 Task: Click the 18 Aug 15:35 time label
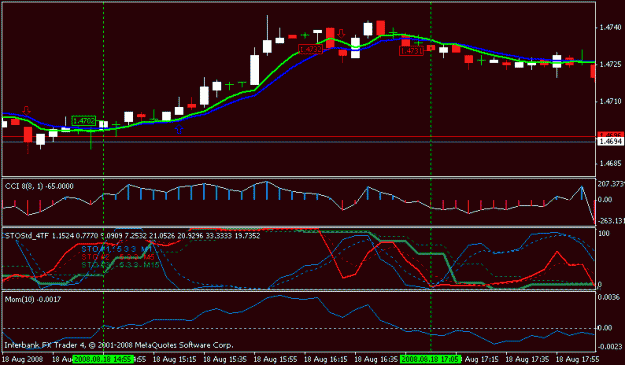tap(225, 359)
